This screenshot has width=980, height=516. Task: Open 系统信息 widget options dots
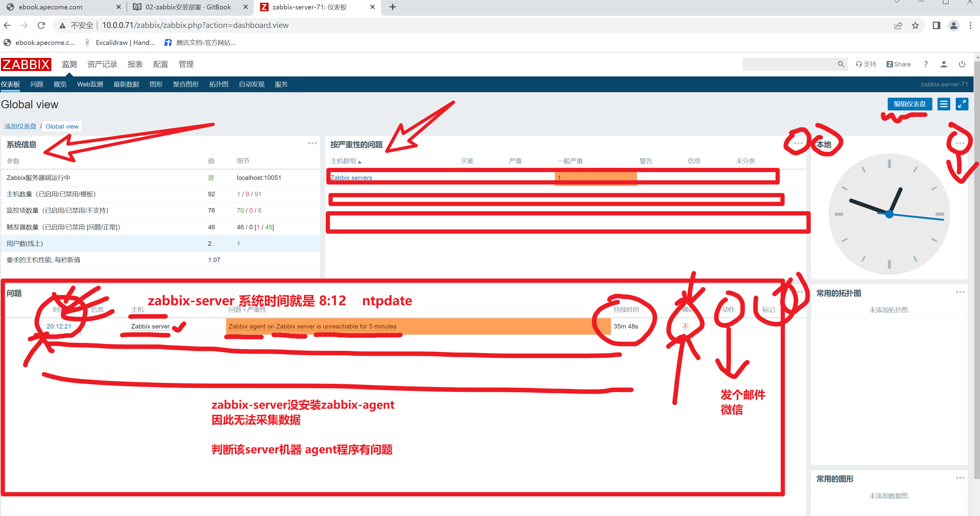click(x=312, y=143)
